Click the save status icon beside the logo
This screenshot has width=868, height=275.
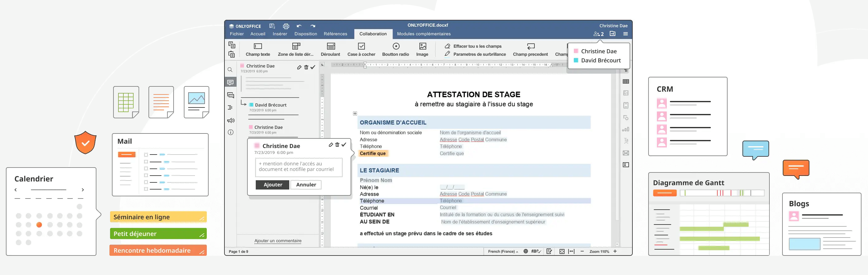(272, 26)
